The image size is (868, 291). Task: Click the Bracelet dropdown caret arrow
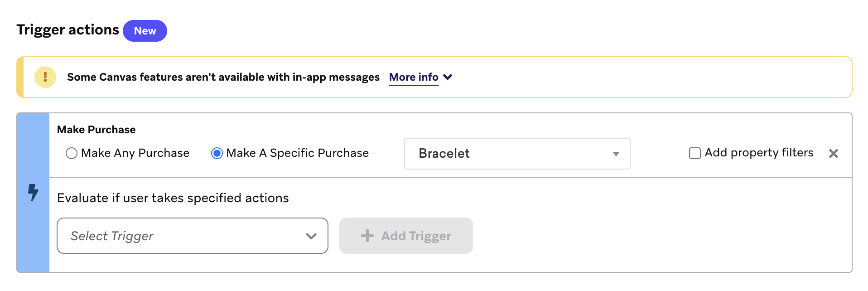click(x=616, y=154)
